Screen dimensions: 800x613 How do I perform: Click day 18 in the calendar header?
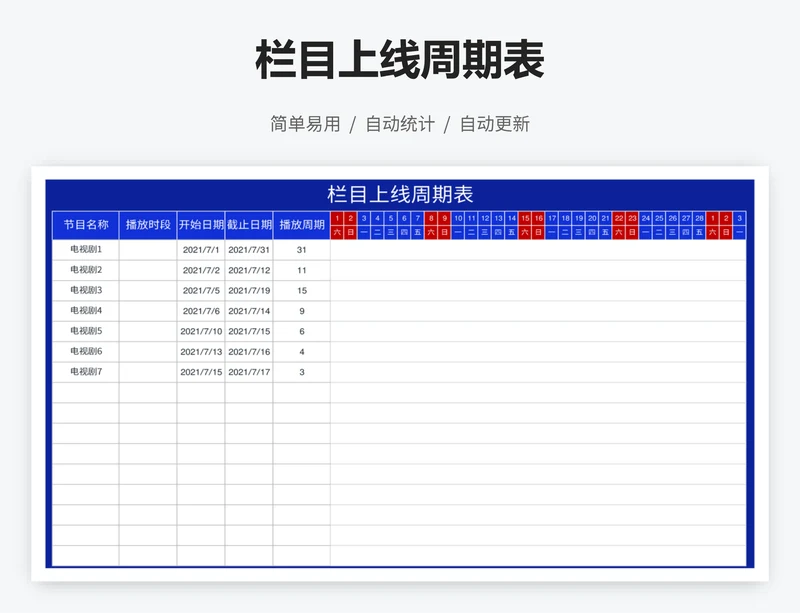(565, 218)
